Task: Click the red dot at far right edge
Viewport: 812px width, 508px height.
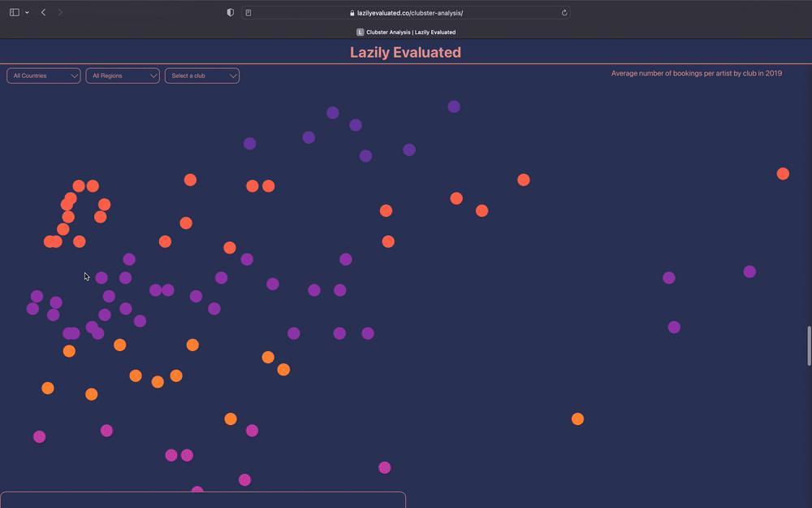Action: pos(783,174)
